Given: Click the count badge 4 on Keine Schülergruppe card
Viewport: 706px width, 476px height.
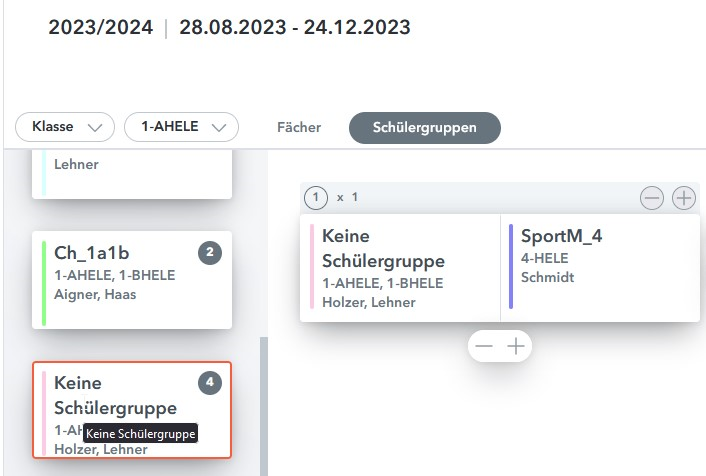Looking at the screenshot, I should 210,383.
